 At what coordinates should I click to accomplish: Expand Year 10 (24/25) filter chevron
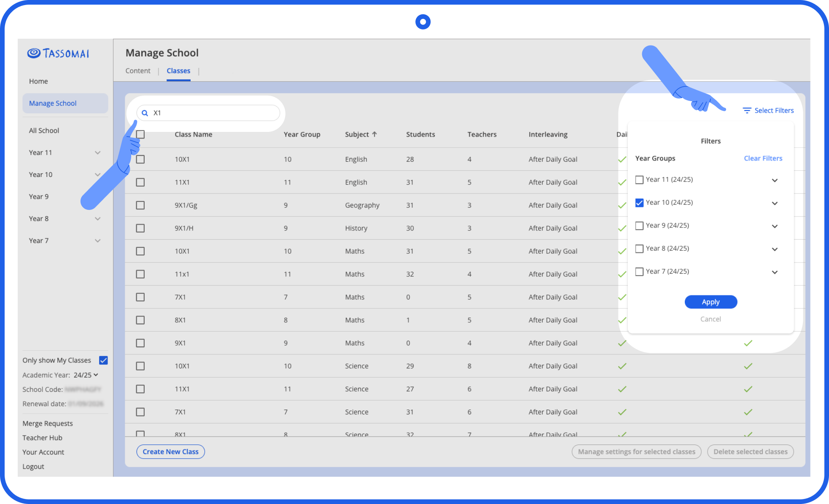tap(775, 203)
